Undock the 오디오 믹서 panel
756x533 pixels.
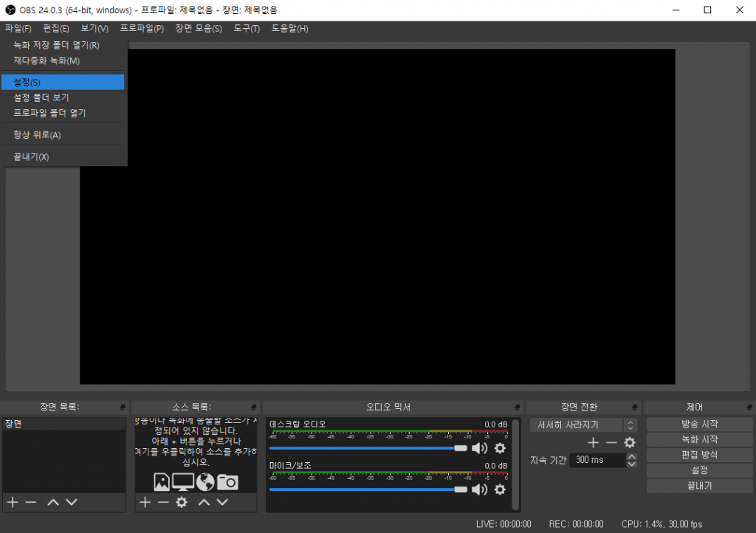pyautogui.click(x=518, y=408)
